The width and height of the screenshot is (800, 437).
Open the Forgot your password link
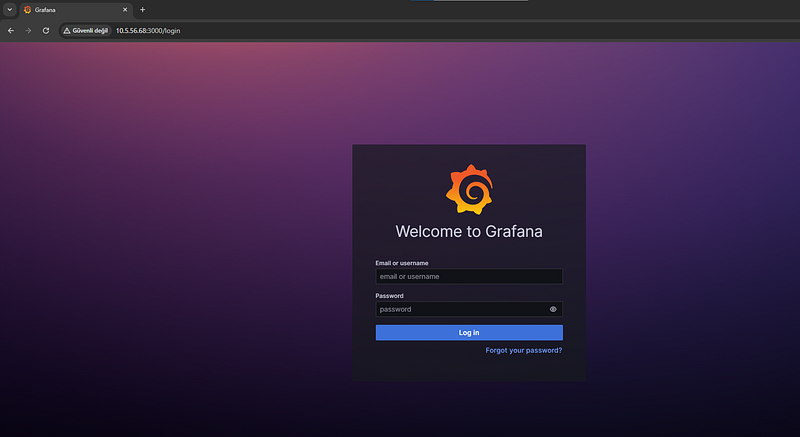point(523,350)
